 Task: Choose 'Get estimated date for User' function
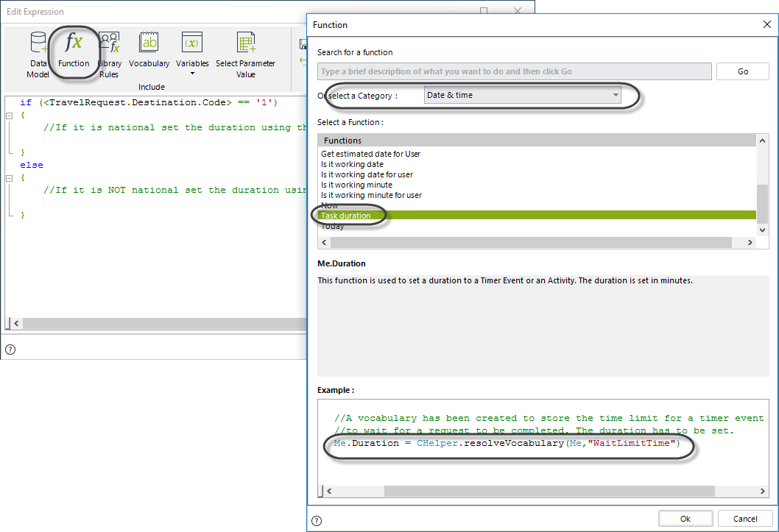pos(370,154)
